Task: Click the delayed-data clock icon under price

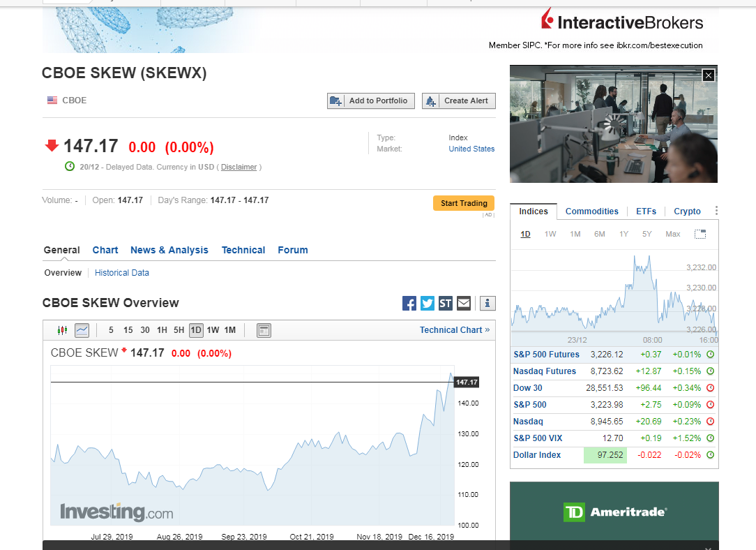Action: [x=70, y=166]
